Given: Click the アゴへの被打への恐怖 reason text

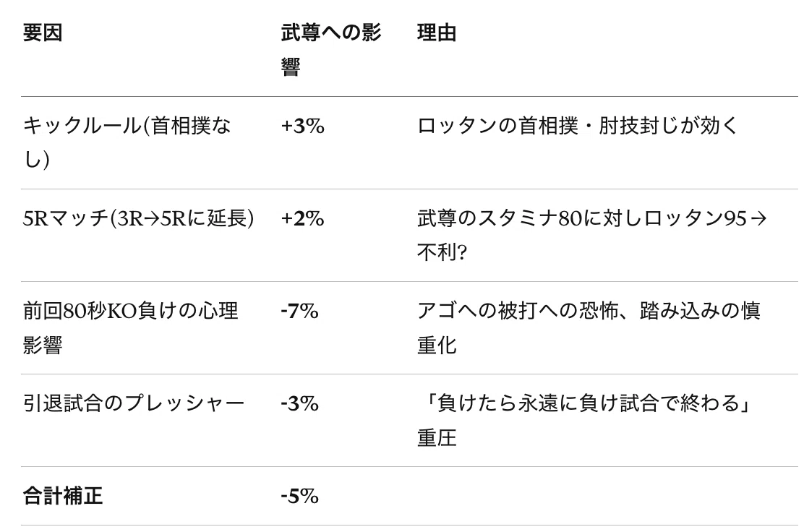Looking at the screenshot, I should point(518,311).
